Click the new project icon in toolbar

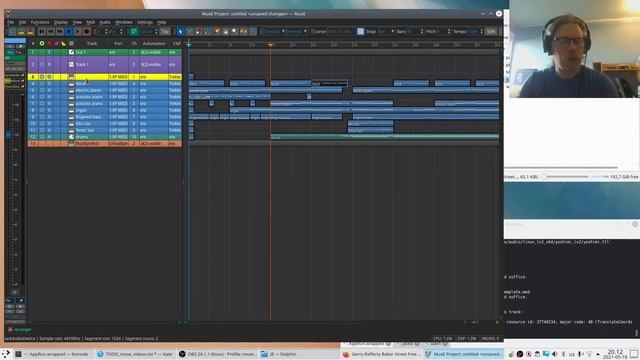(x=12, y=31)
